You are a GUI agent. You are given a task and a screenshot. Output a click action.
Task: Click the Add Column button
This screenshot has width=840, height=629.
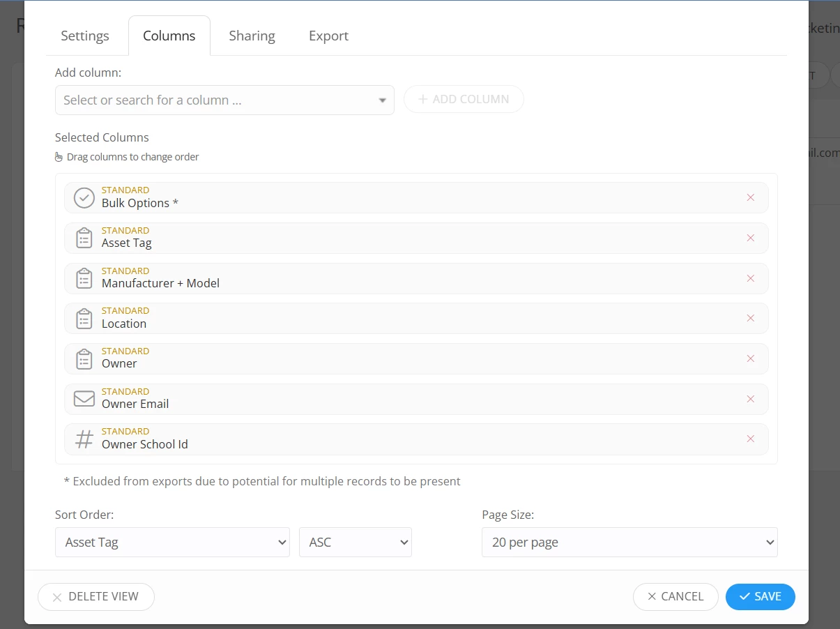(464, 99)
